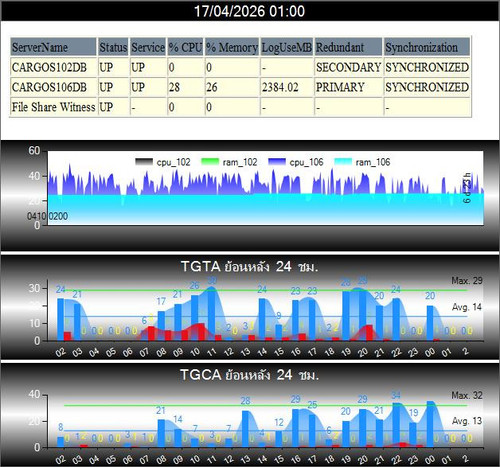Click the Max. 29 label in TGTA chart
Image resolution: width=500 pixels, height=467 pixels.
pyautogui.click(x=467, y=281)
